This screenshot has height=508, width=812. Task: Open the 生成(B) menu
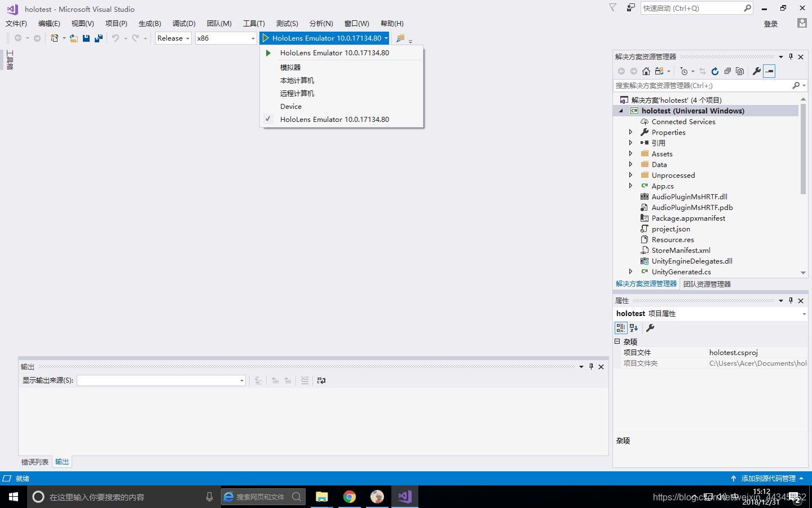pos(150,24)
